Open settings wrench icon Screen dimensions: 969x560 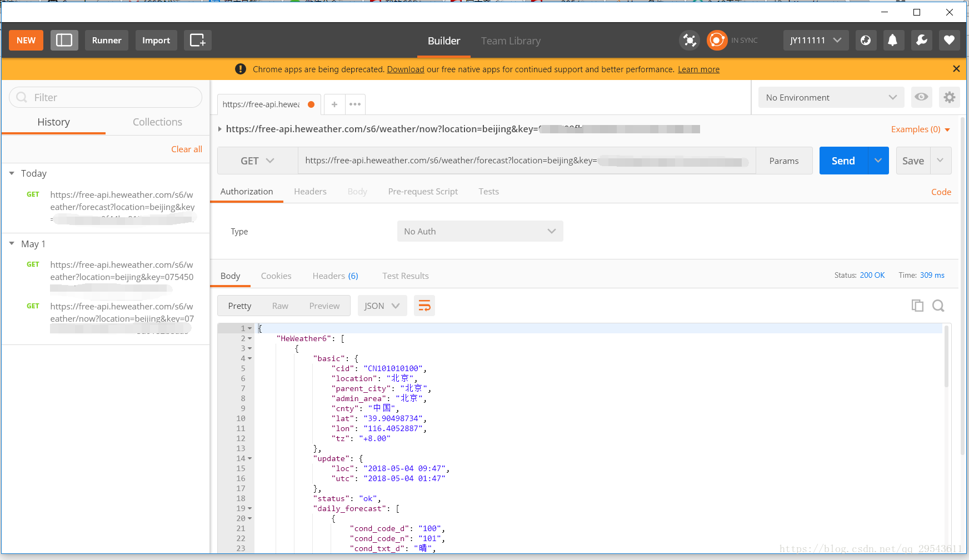tap(921, 40)
